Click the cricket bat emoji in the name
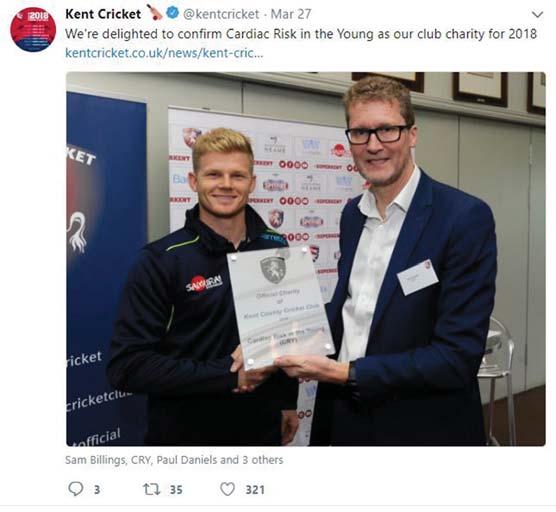The height and width of the screenshot is (512, 556). pos(154,12)
